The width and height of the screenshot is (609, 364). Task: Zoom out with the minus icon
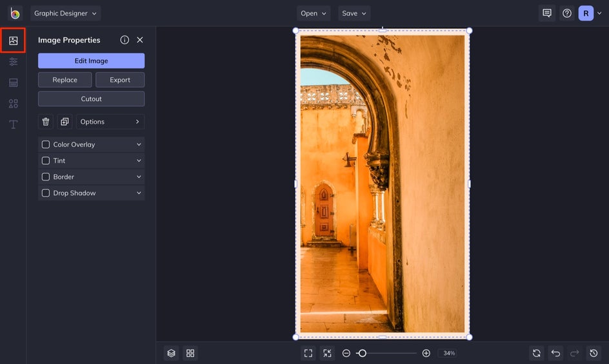(x=346, y=353)
